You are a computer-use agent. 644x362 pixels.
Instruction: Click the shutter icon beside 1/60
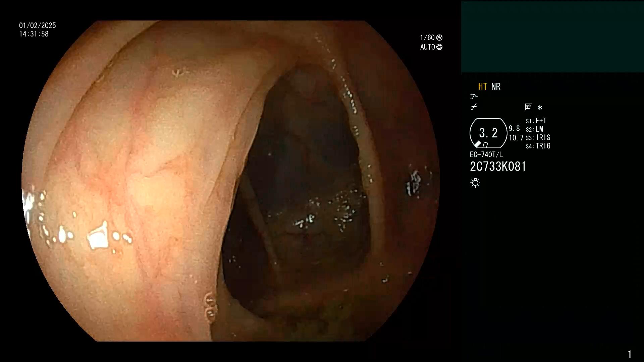click(439, 38)
